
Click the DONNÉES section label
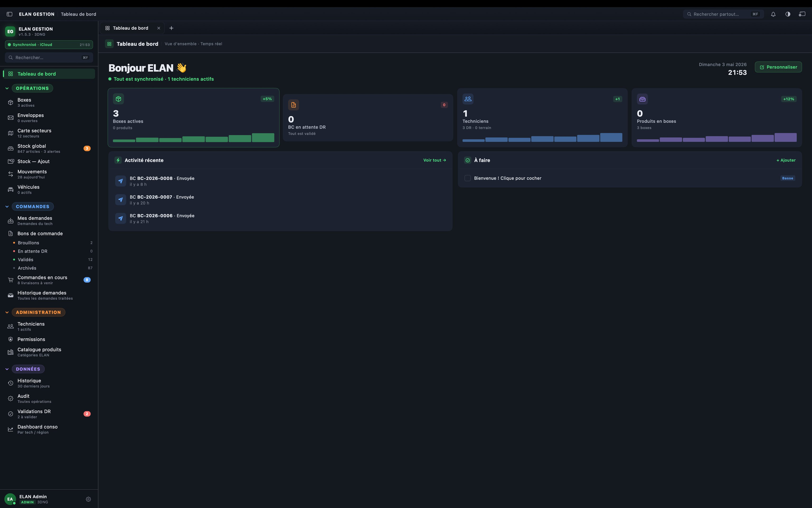click(x=28, y=369)
